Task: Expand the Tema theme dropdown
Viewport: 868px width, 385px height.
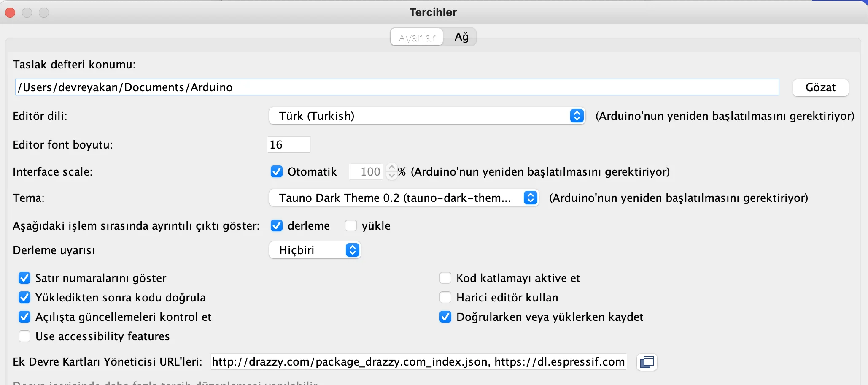Action: [x=404, y=198]
